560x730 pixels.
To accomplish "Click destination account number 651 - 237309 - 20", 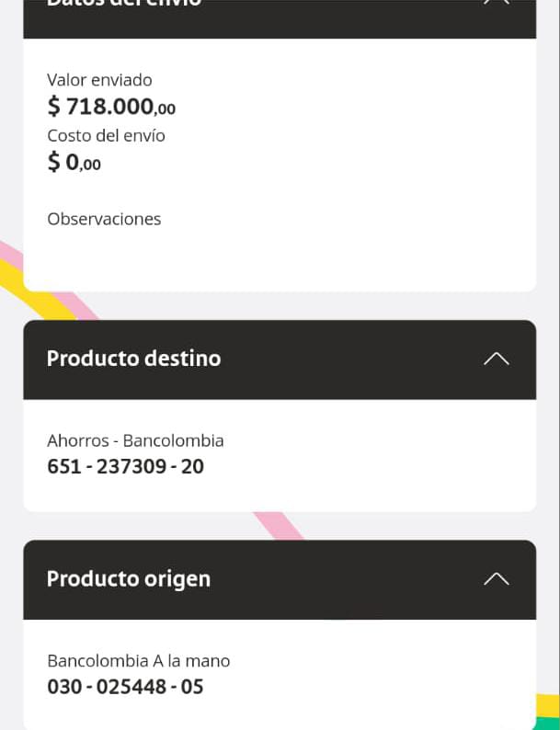I will click(125, 466).
